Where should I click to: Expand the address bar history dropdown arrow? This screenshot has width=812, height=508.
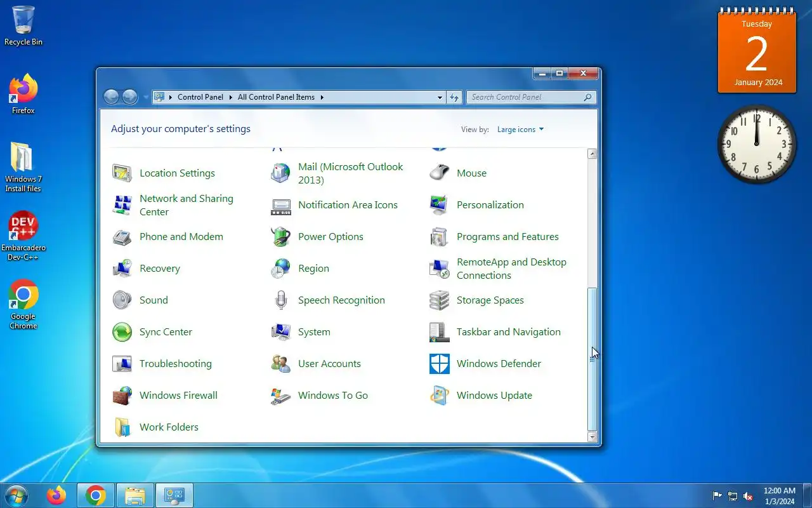coord(440,97)
